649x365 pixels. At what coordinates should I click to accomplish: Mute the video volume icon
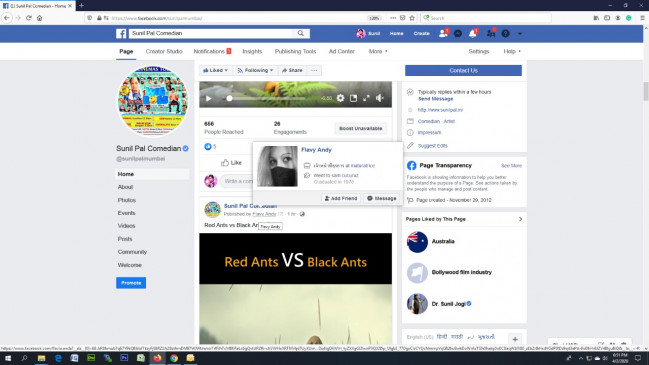point(380,98)
